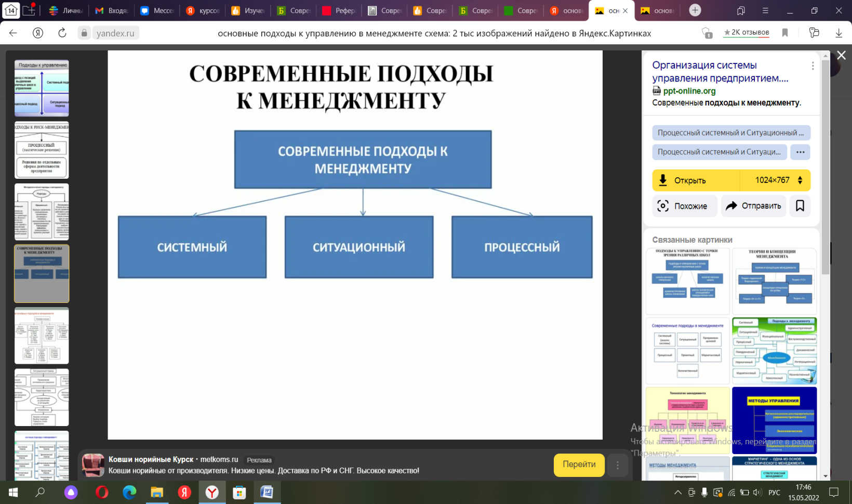852x504 pixels.
Task: Open the '2К отзывов' reviews link
Action: tap(747, 32)
